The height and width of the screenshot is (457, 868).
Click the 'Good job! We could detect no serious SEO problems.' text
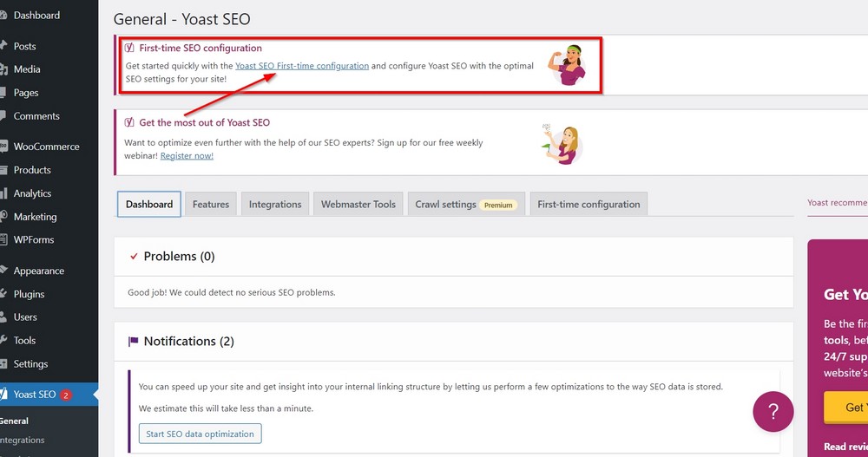(232, 293)
